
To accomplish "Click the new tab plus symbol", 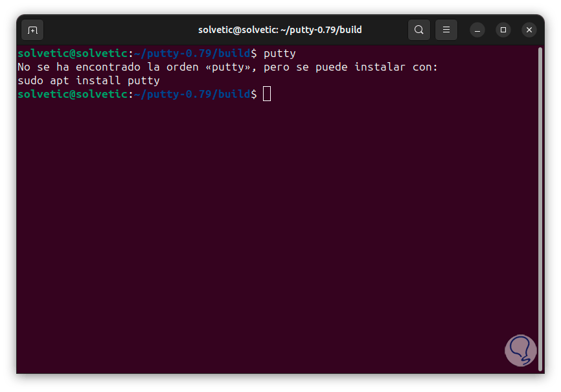I will 32,30.
